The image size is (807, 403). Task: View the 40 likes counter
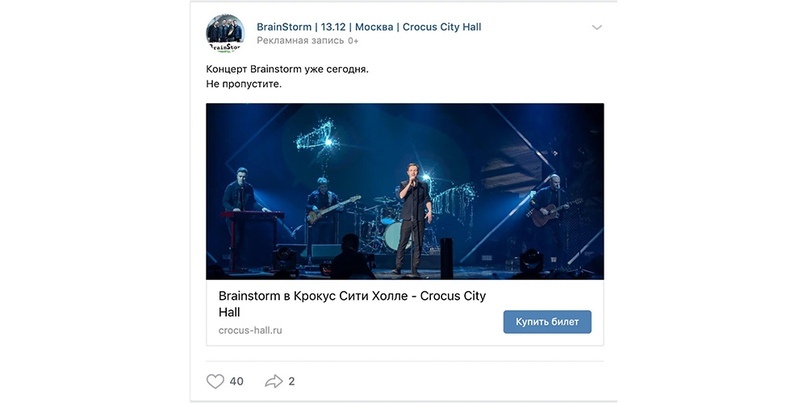pos(236,381)
